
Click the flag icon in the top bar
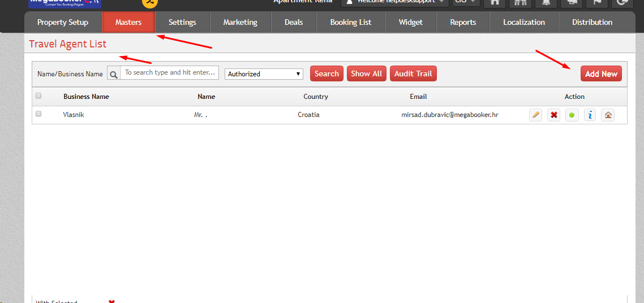(597, 2)
